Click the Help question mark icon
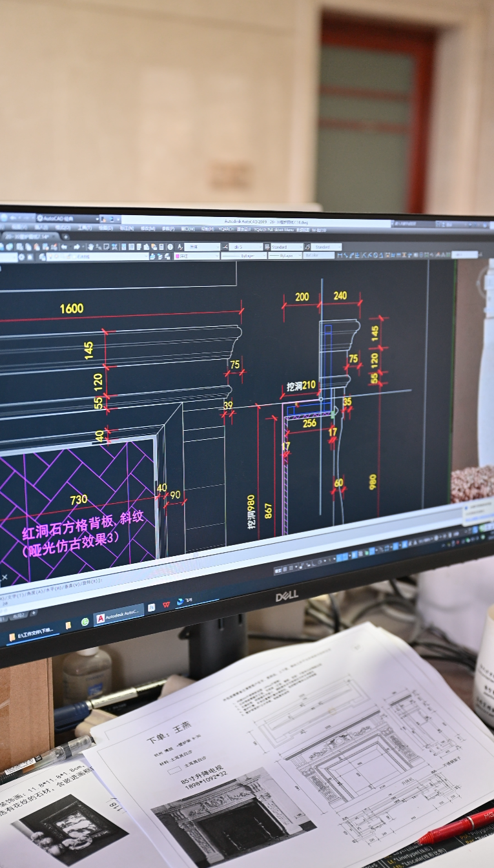The width and height of the screenshot is (494, 868). click(x=170, y=247)
